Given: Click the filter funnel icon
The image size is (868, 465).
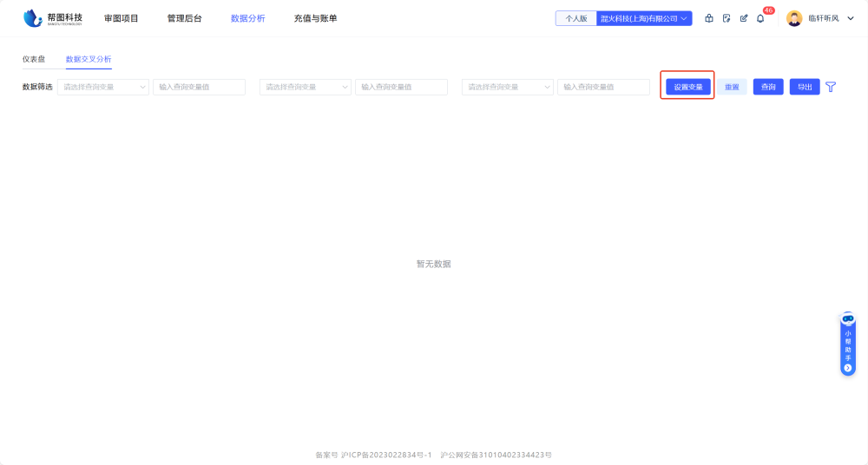Looking at the screenshot, I should (x=831, y=87).
